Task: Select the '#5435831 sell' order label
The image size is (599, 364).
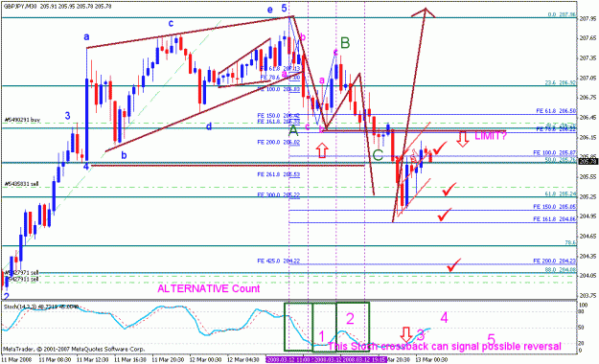Action: point(21,184)
